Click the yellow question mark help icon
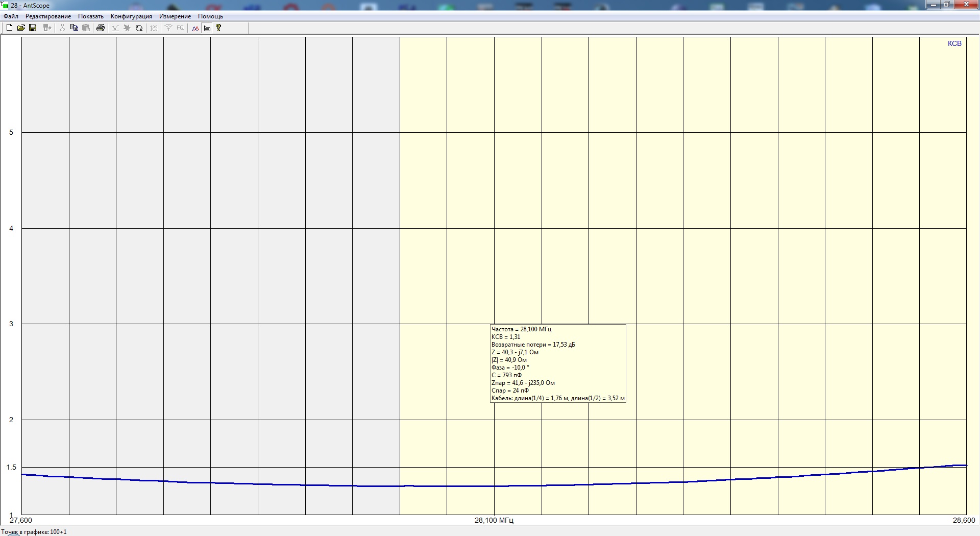Screen dimensions: 980x536 pyautogui.click(x=218, y=28)
